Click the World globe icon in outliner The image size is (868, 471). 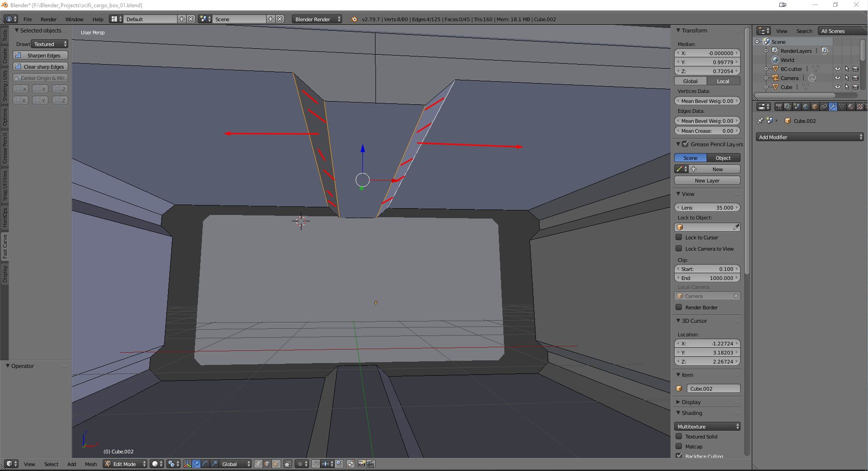(775, 60)
